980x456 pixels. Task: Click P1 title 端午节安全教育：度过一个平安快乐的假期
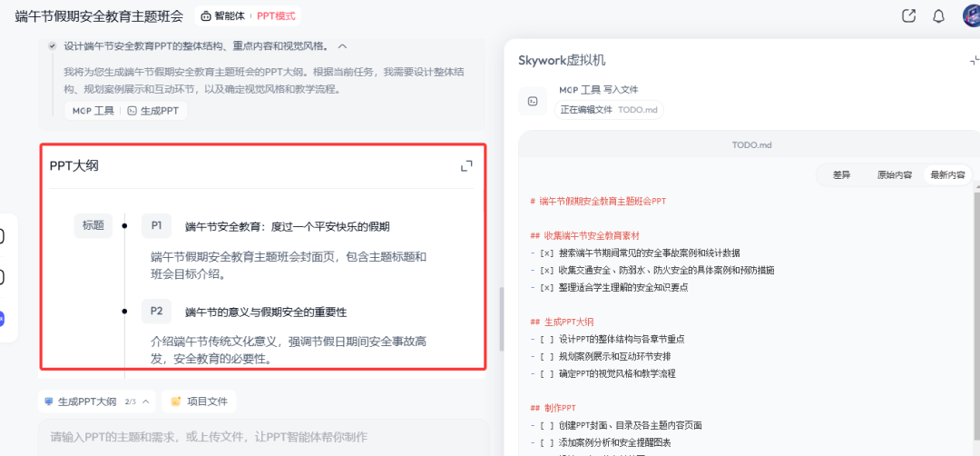pyautogui.click(x=288, y=226)
